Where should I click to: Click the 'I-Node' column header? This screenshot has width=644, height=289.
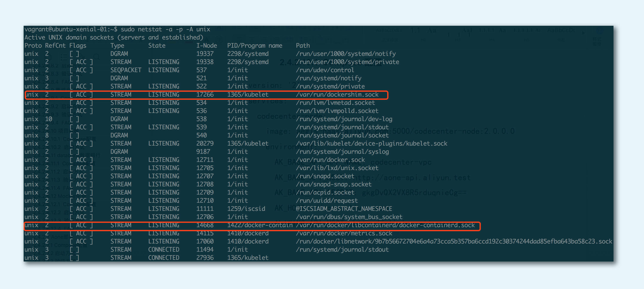(206, 46)
